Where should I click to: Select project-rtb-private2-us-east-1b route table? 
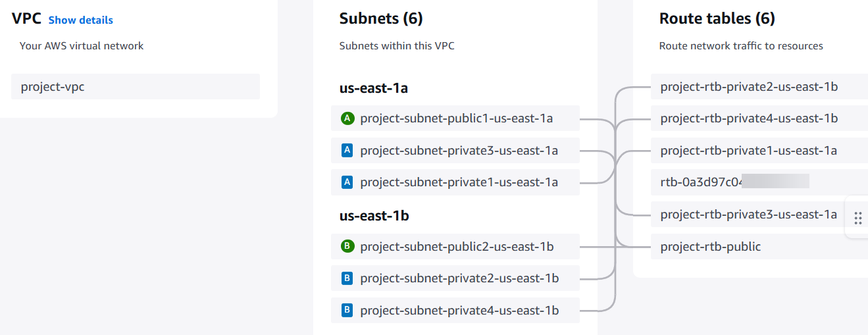[749, 87]
